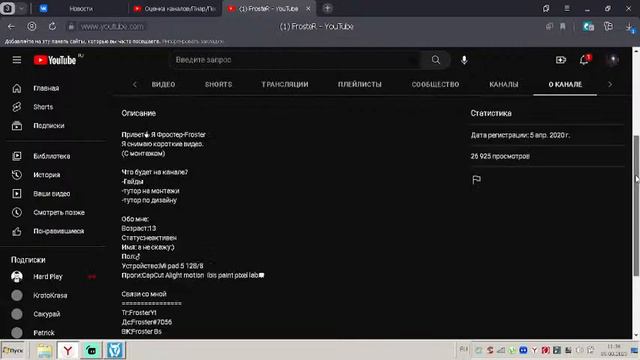The width and height of the screenshot is (640, 360).
Task: Click the report channel flag icon
Action: [476, 180]
